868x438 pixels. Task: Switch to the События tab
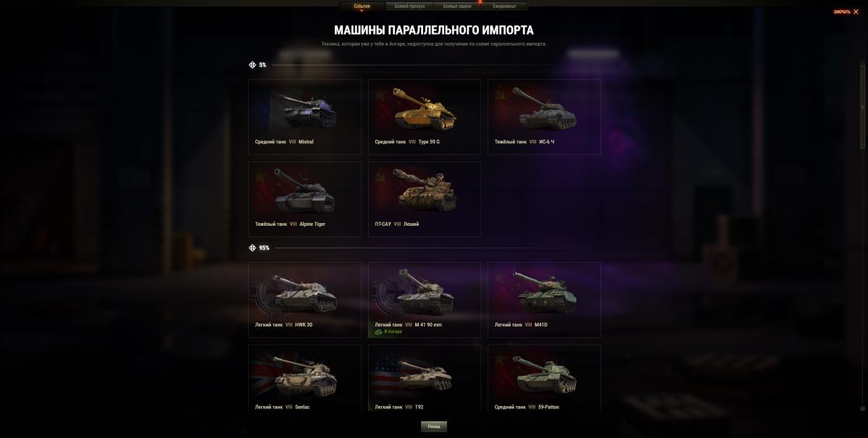pos(362,6)
